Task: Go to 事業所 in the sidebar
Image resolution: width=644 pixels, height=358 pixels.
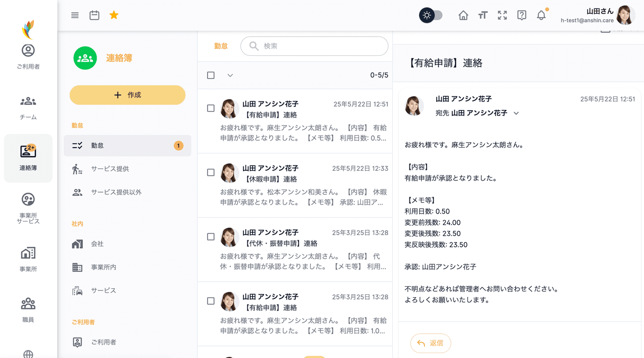Action: click(x=28, y=260)
